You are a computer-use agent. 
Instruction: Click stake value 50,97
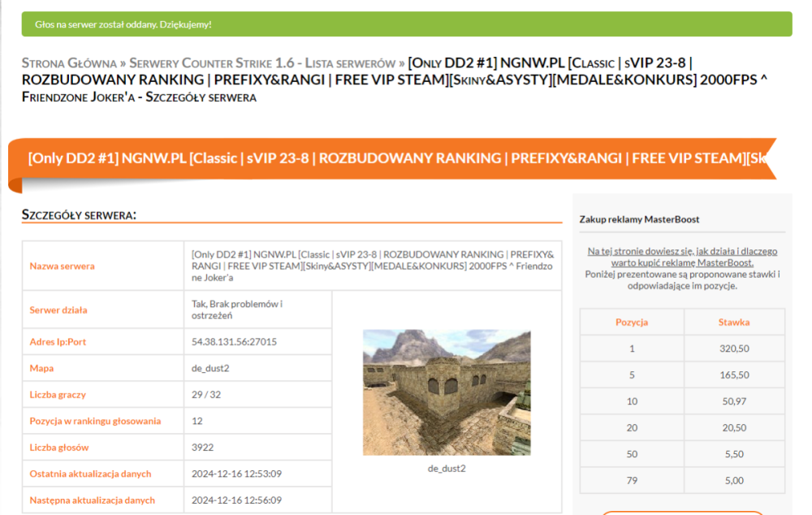pyautogui.click(x=734, y=401)
